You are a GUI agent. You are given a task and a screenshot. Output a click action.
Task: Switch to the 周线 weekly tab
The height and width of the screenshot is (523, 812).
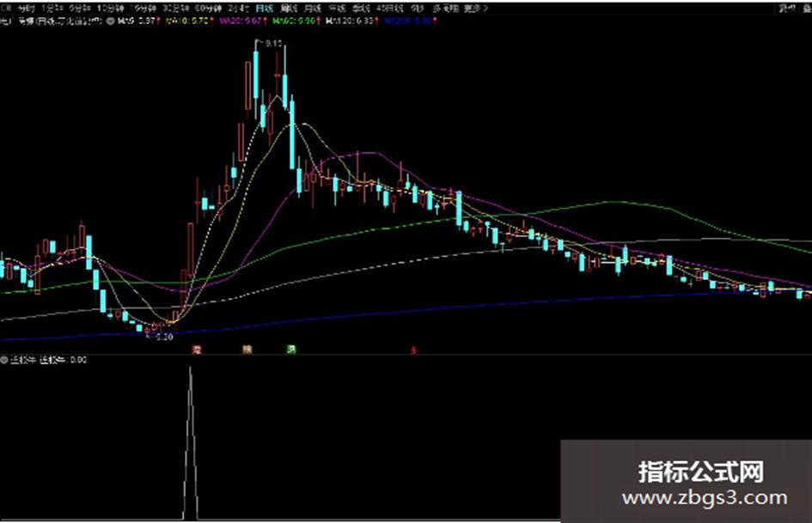coord(289,9)
